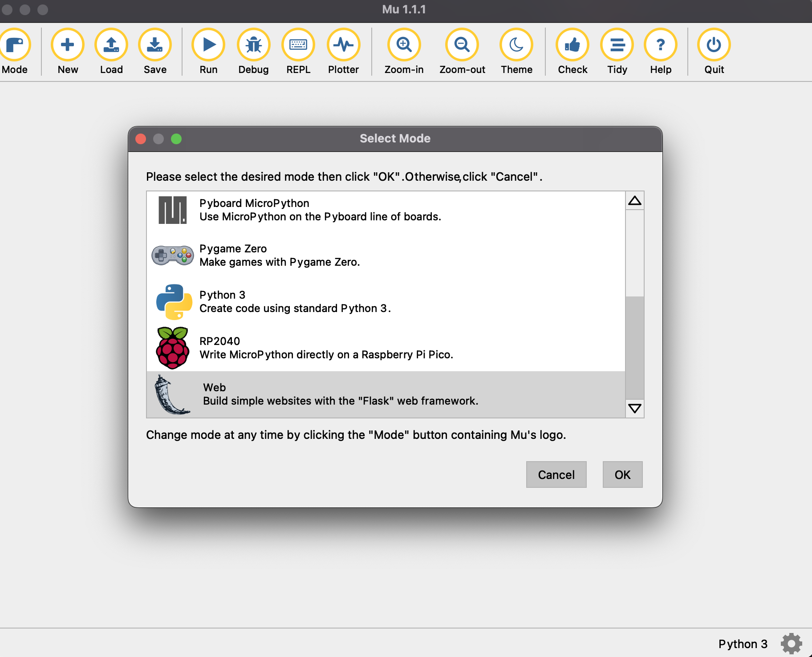Click 'Create code using standard Python 3.' text
Image resolution: width=812 pixels, height=657 pixels.
[295, 308]
